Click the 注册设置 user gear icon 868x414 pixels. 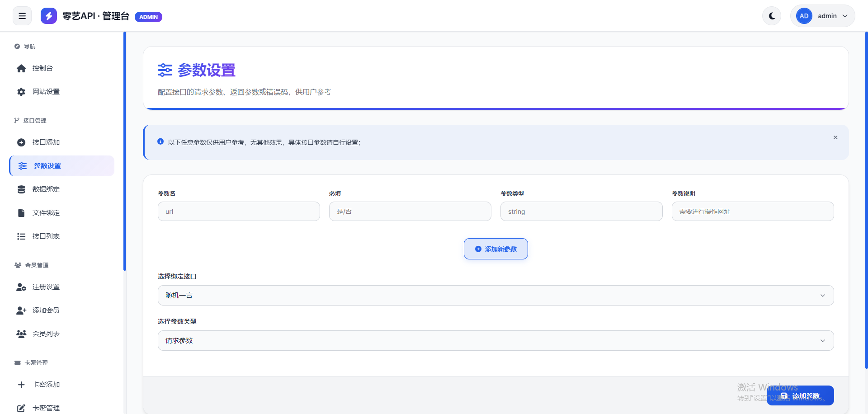[21, 287]
